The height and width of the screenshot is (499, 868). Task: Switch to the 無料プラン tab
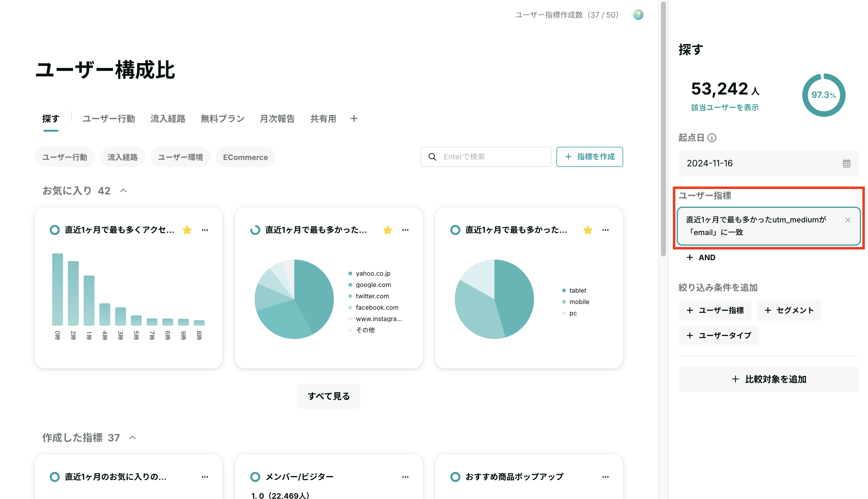[x=223, y=119]
